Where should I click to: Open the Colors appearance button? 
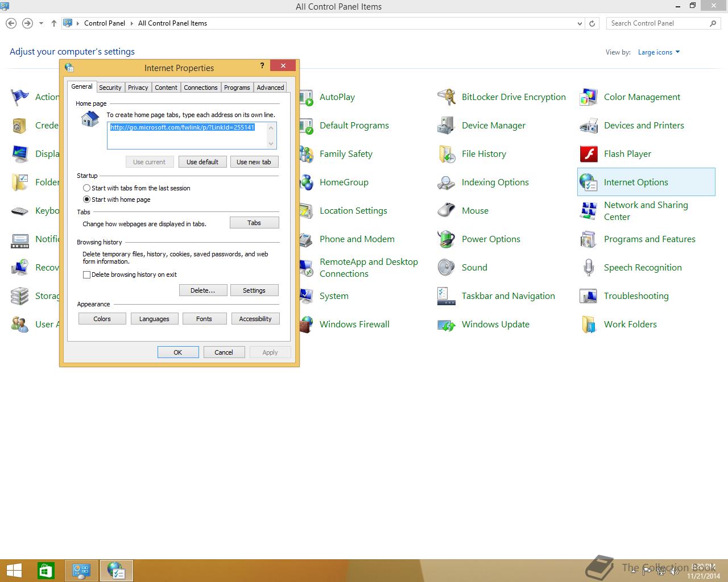[102, 319]
